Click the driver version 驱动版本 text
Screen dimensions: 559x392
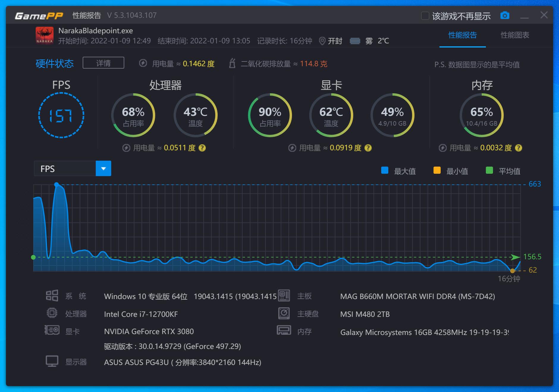click(172, 346)
